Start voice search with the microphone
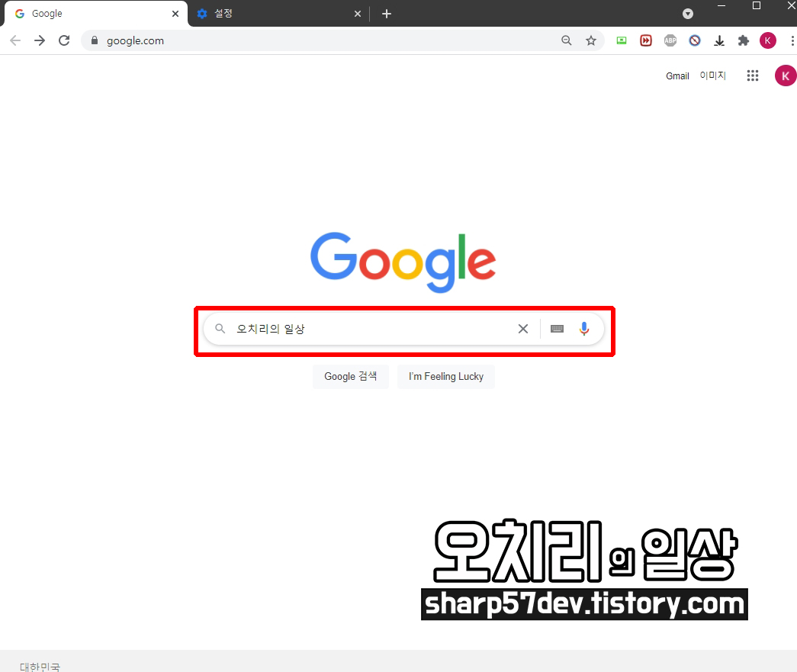The image size is (797, 672). (584, 329)
